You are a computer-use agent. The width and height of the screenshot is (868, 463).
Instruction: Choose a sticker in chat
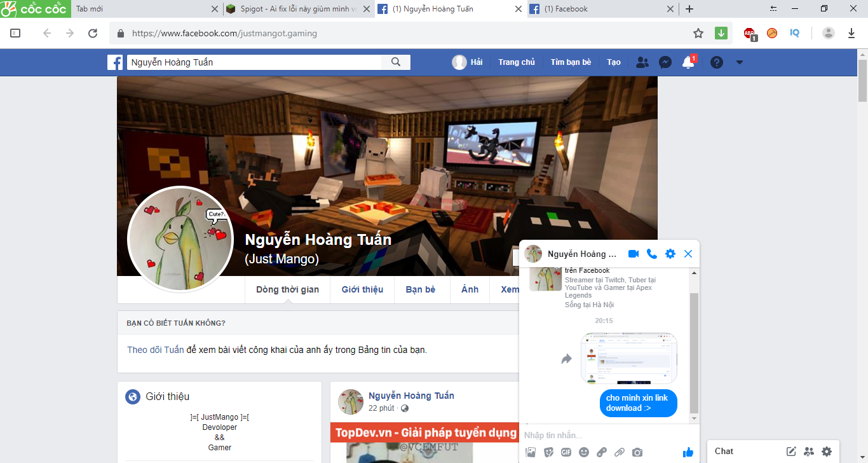click(549, 452)
